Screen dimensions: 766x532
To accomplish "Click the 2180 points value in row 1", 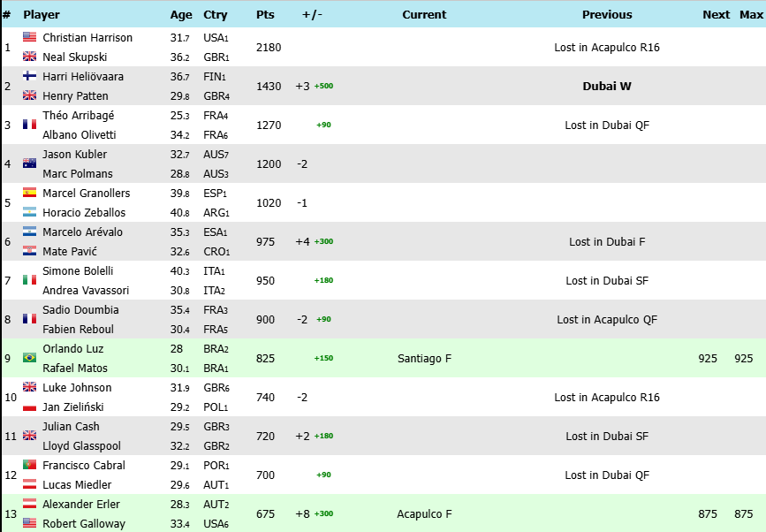I will (269, 48).
